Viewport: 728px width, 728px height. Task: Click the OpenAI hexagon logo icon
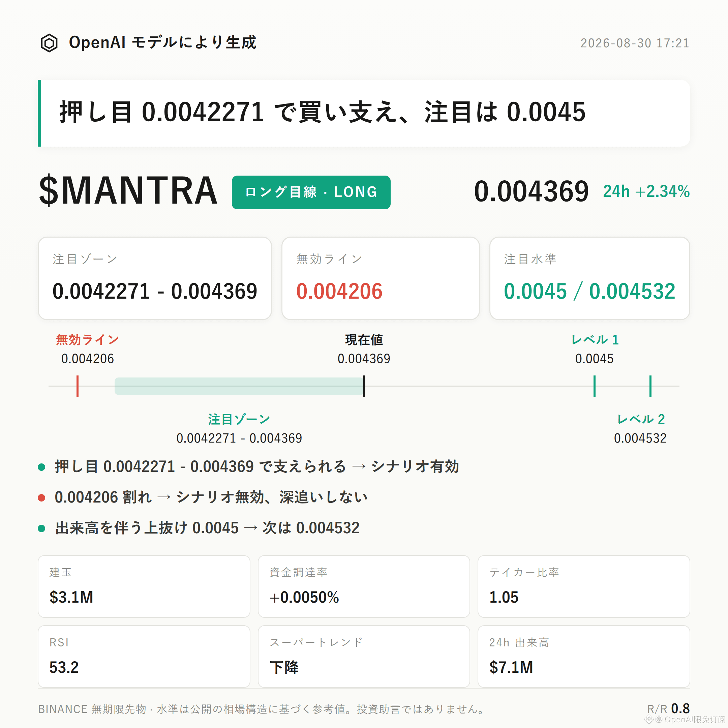(x=49, y=43)
